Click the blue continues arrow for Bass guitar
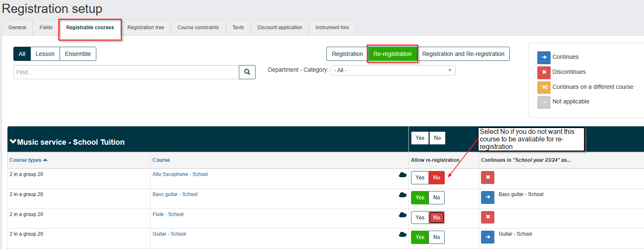 pyautogui.click(x=488, y=197)
